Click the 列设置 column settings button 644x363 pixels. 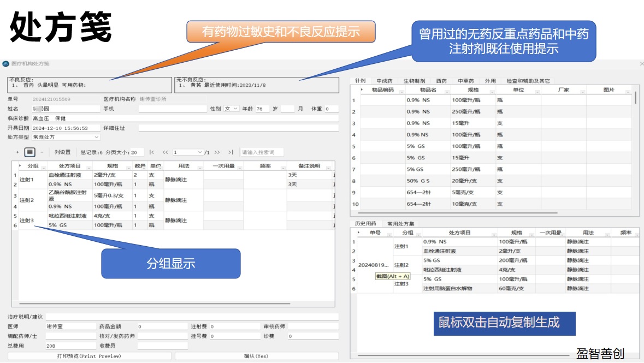pos(62,152)
